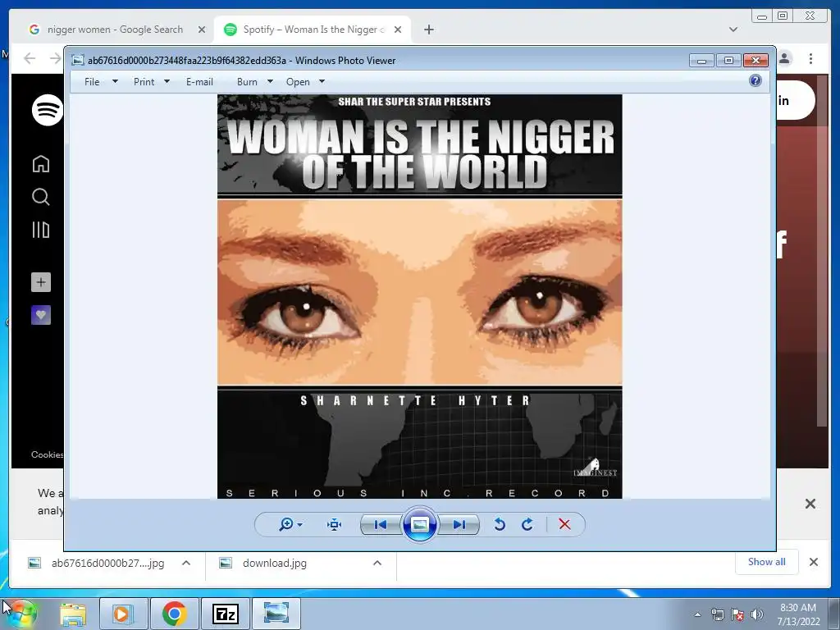Expand the File menu dropdown arrow
This screenshot has width=840, height=630.
click(115, 81)
